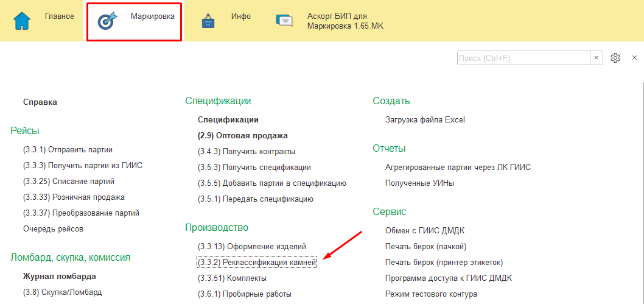
Task: Click the target icon for Маркировка
Action: coord(108,21)
